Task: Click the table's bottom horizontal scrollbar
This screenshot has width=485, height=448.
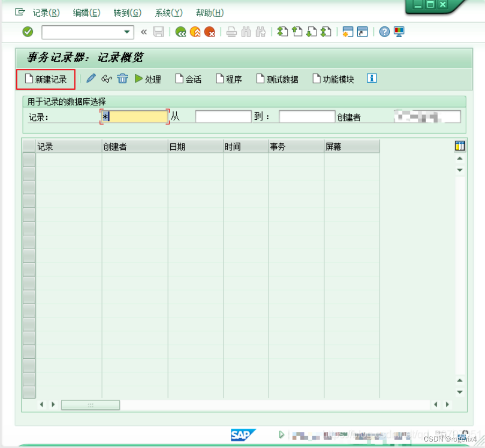Action: coord(90,404)
